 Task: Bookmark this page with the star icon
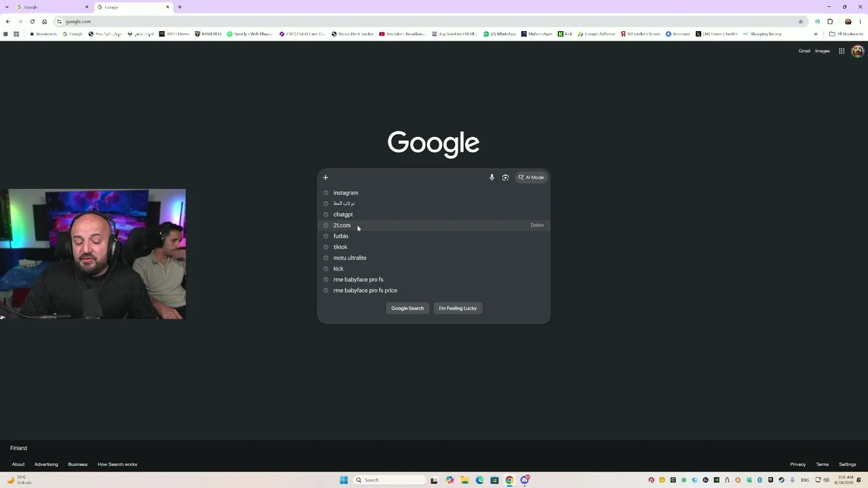coord(801,22)
